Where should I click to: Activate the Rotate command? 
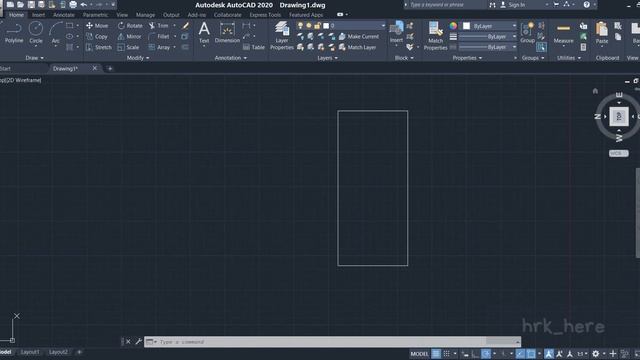(130, 25)
